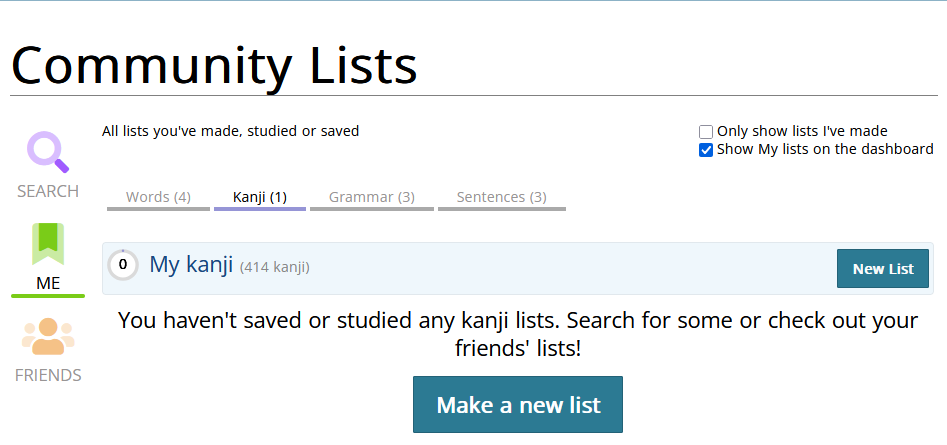Click the purple magnifying glass Search icon

click(x=47, y=153)
